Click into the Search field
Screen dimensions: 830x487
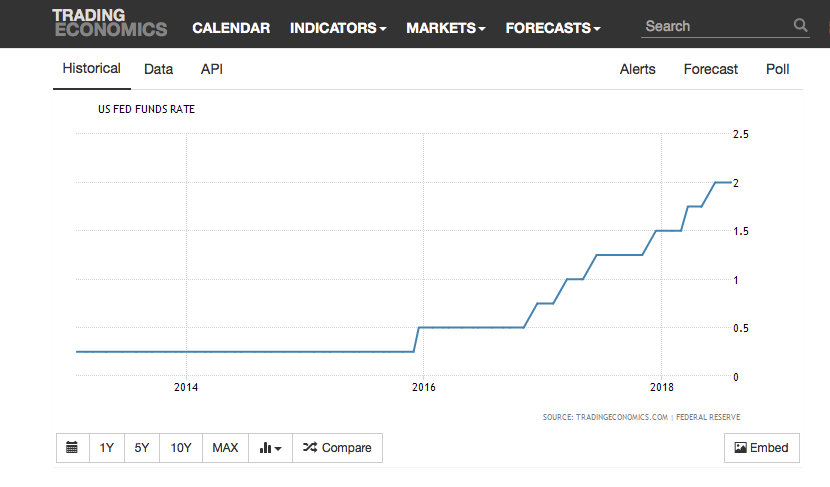(x=717, y=26)
